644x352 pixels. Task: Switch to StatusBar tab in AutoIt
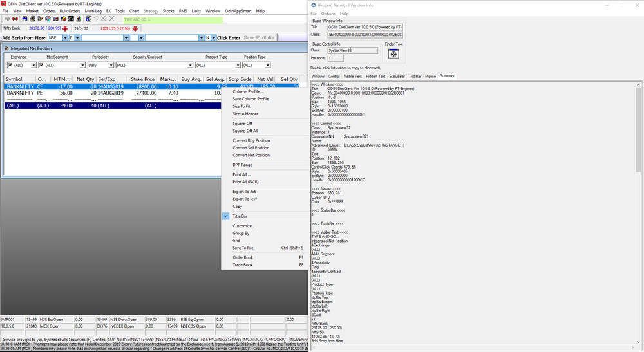(x=397, y=77)
